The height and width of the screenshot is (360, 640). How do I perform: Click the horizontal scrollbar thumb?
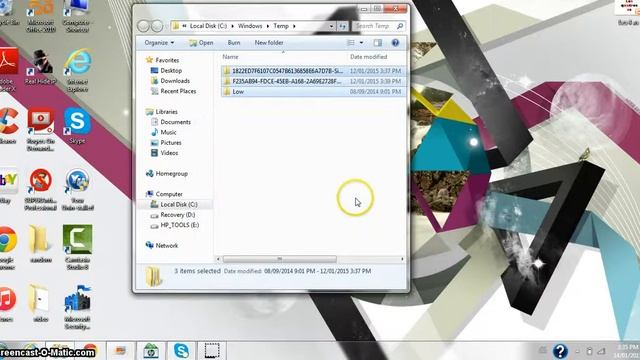[280, 259]
